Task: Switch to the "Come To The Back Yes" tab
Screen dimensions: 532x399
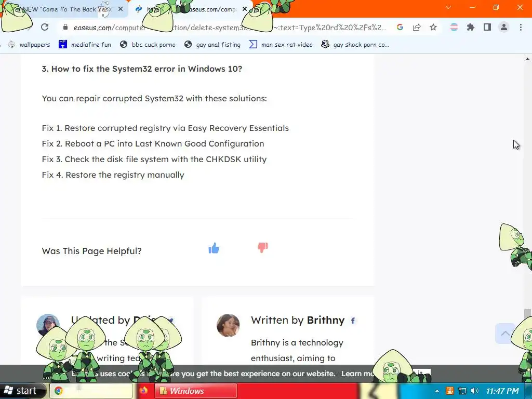Action: coord(64,9)
